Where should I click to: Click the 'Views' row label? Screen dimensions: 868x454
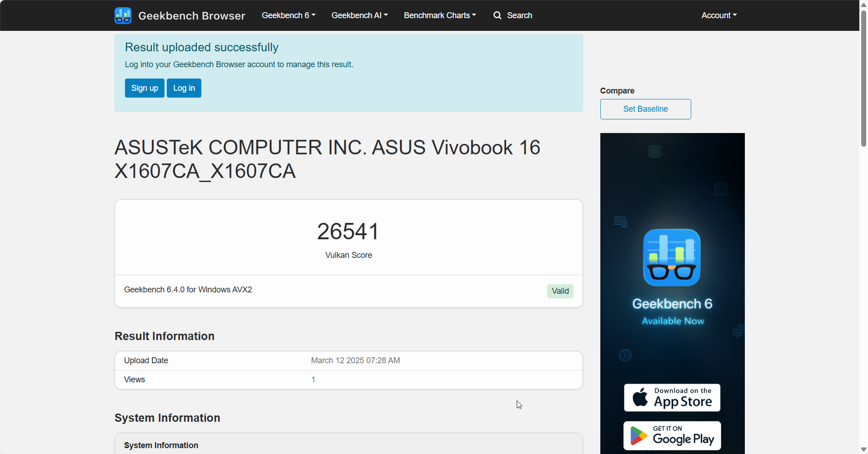click(x=135, y=380)
